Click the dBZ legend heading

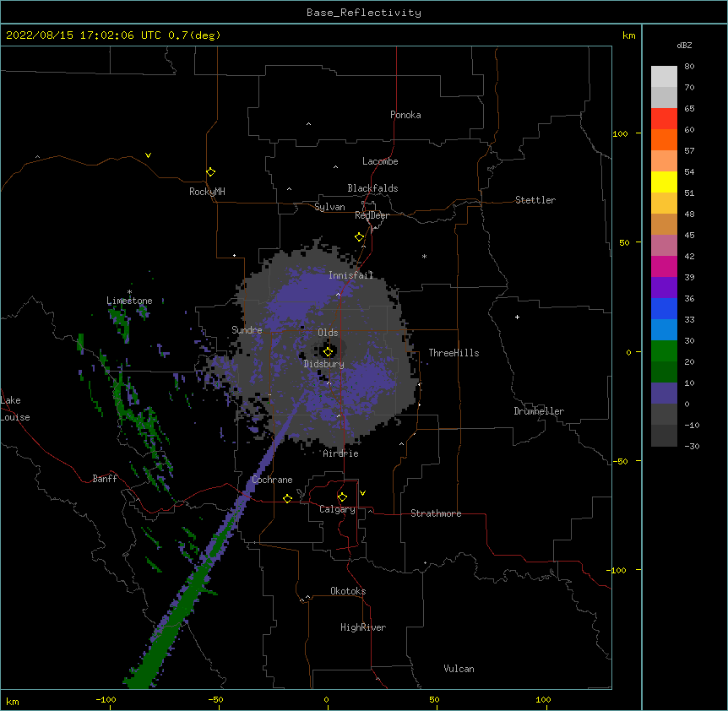pyautogui.click(x=684, y=45)
